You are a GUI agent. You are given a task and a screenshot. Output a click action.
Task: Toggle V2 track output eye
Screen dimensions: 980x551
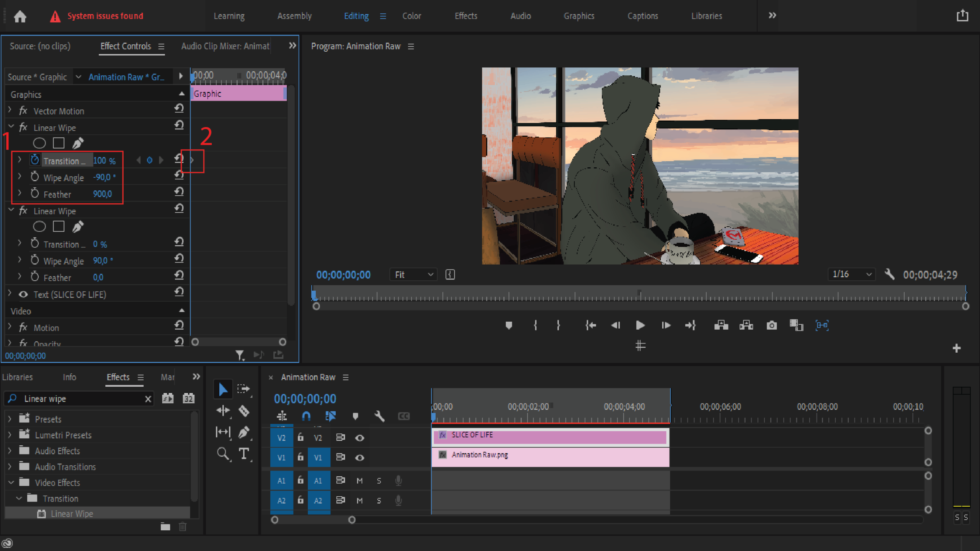pos(359,438)
